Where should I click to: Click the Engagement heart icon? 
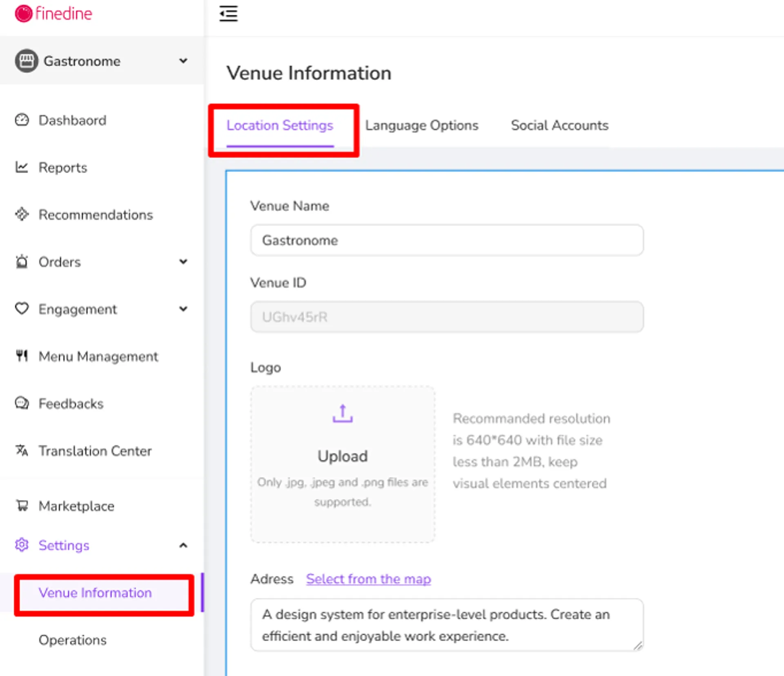pos(22,309)
